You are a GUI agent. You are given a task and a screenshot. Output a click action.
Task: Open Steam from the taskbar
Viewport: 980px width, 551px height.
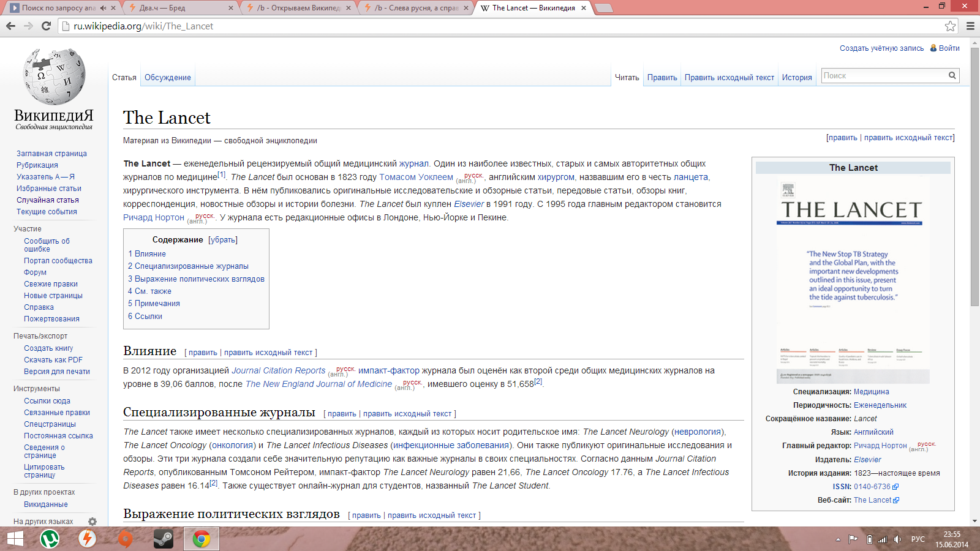(163, 539)
